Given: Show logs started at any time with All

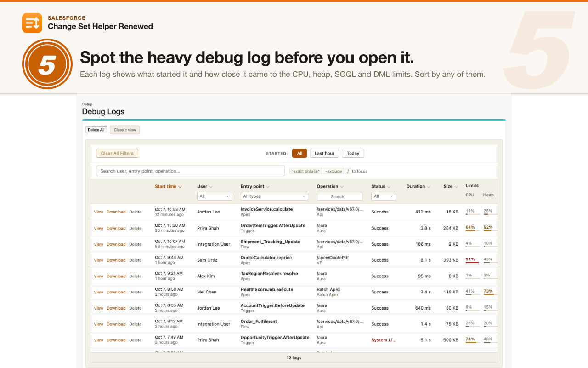Looking at the screenshot, I should coord(300,153).
